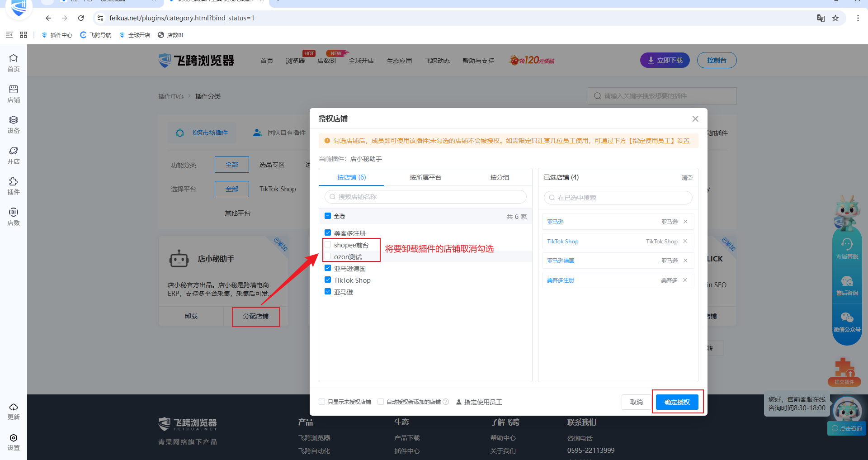Open the 设置 settings sidebar icon
868x460 pixels.
[14, 442]
